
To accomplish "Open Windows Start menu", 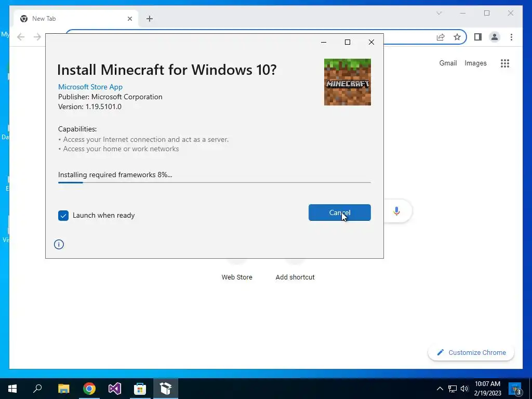I will click(12, 389).
